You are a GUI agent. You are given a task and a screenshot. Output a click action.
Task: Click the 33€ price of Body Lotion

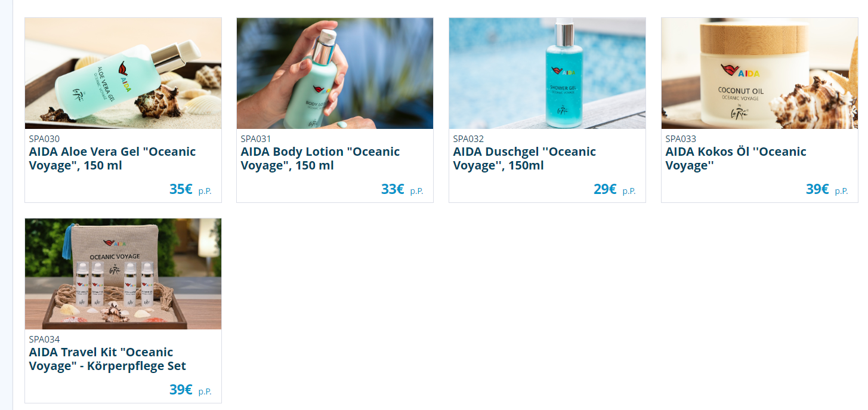(x=393, y=189)
